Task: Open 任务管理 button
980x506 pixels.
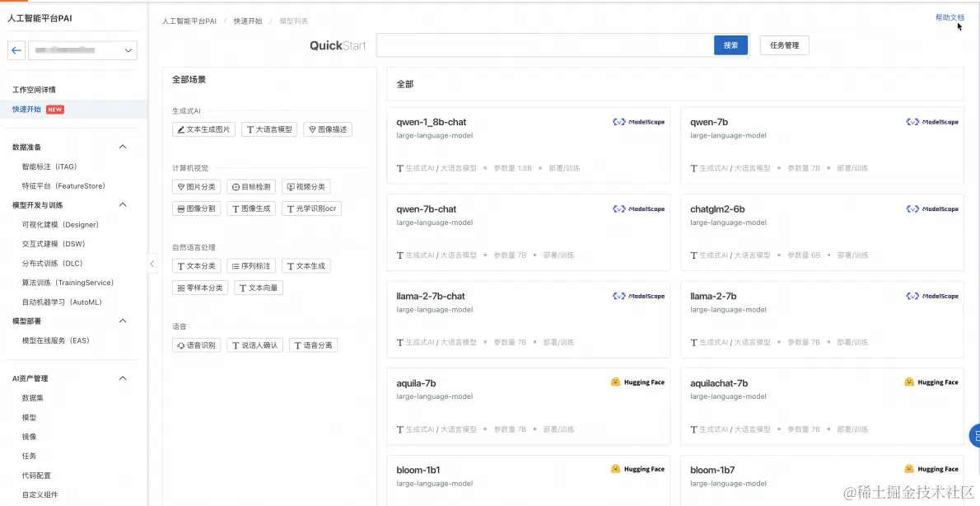Action: [x=784, y=45]
